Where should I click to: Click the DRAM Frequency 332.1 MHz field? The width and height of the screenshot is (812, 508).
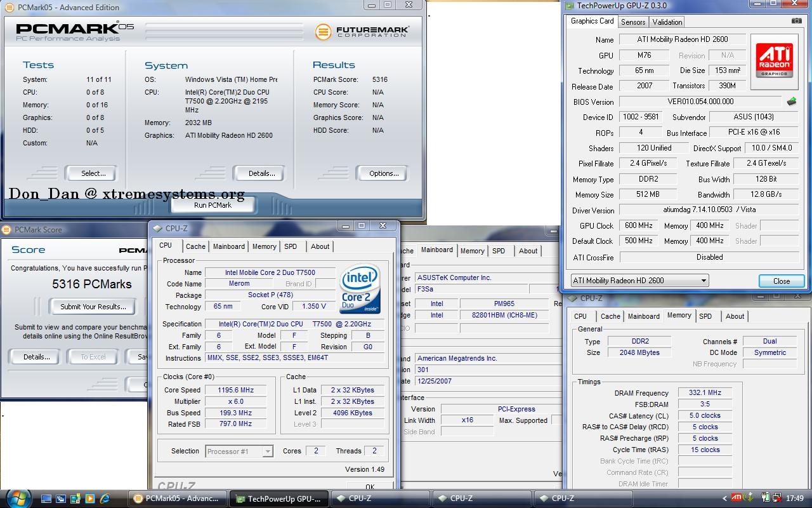pyautogui.click(x=705, y=393)
